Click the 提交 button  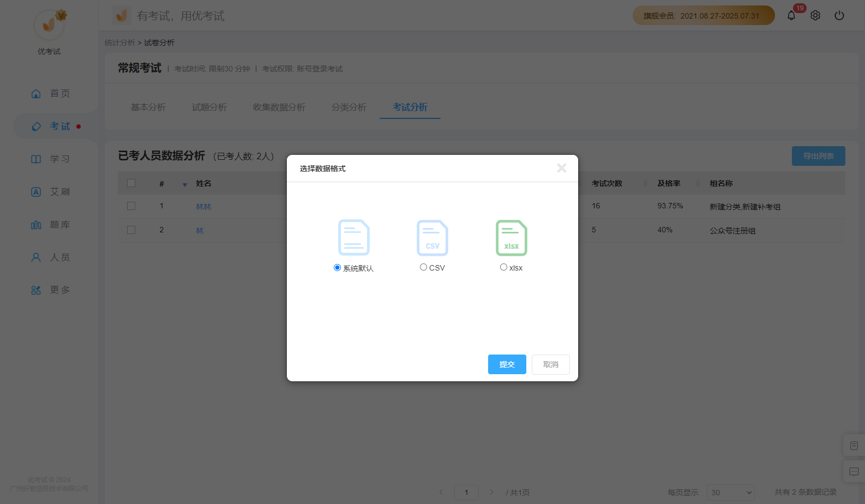[507, 364]
